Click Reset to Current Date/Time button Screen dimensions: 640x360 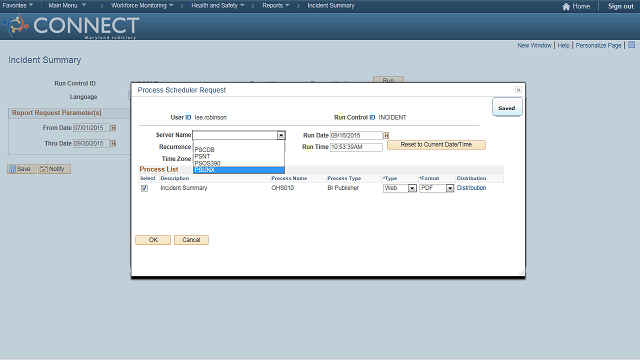point(436,145)
